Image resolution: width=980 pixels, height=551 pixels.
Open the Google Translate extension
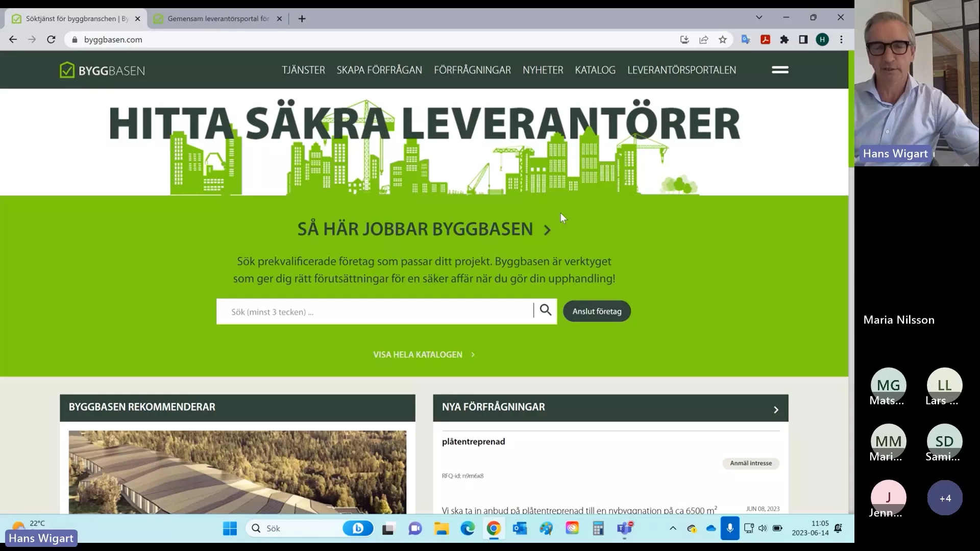click(x=746, y=39)
